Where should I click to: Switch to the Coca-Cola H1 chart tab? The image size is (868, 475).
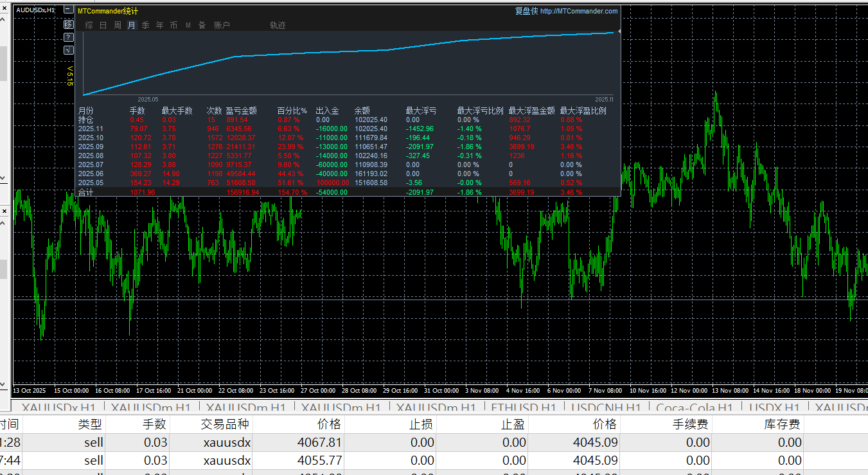click(695, 408)
